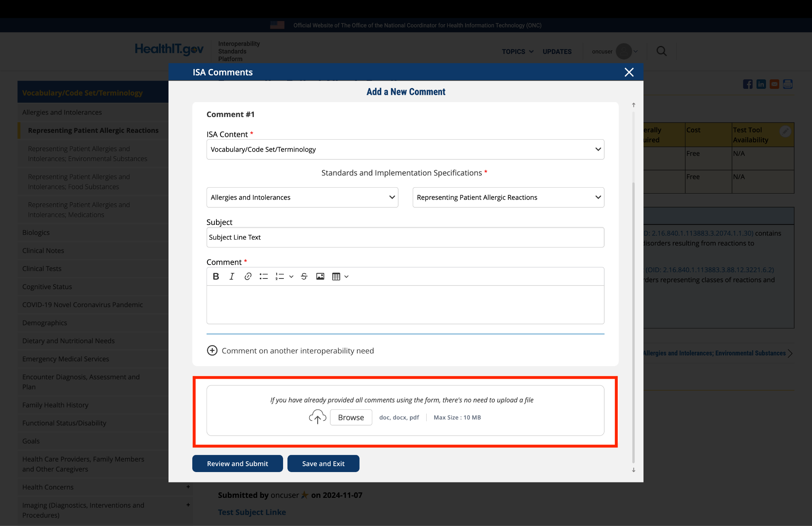The height and width of the screenshot is (526, 812).
Task: Add comment on another interoperability need
Action: (212, 351)
